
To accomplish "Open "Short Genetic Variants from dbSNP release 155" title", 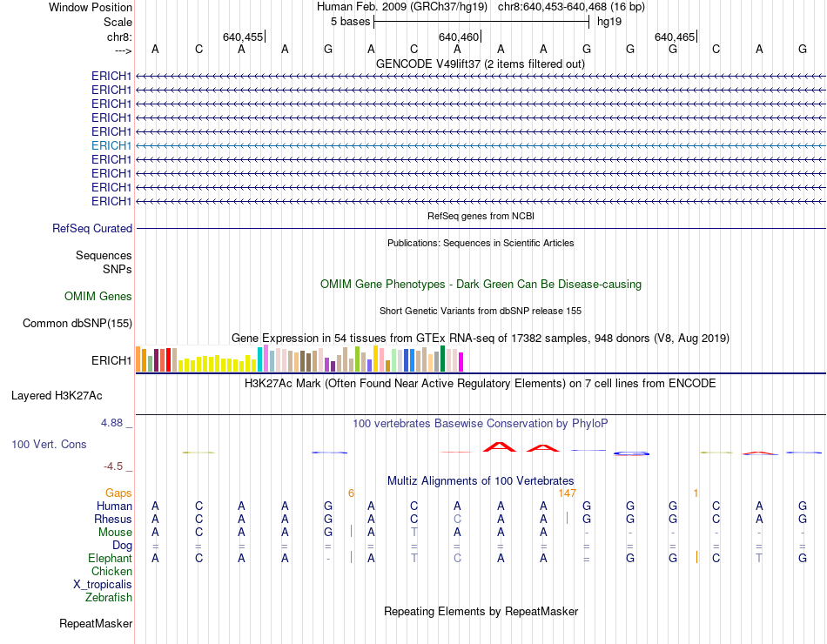I will 481,312.
